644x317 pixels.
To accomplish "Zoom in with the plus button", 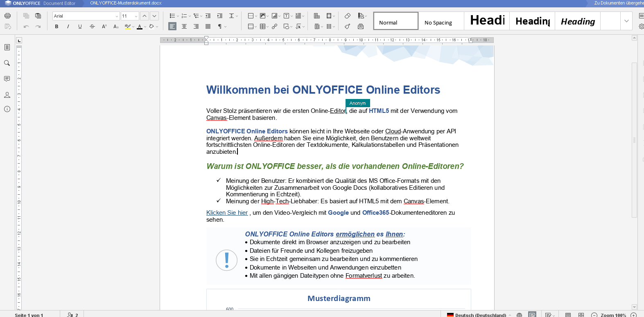I will click(633, 314).
